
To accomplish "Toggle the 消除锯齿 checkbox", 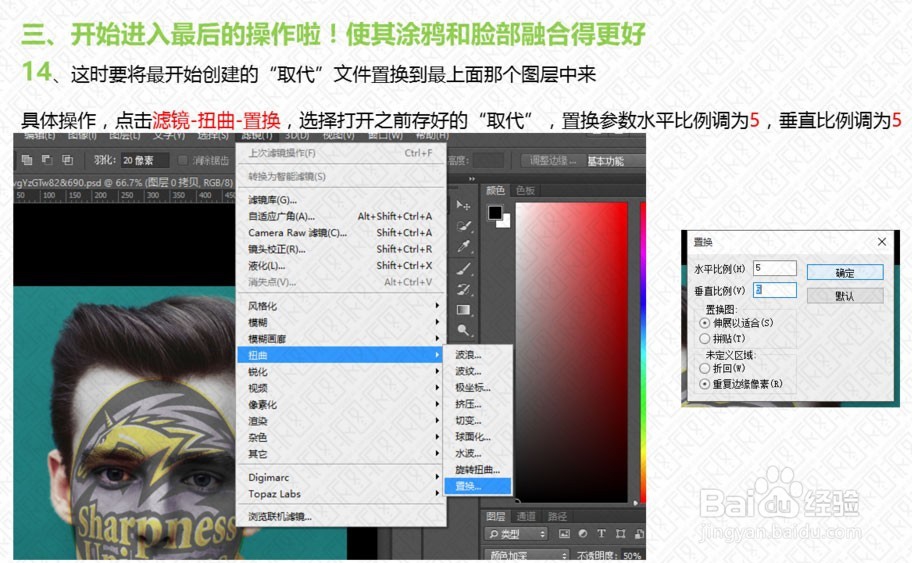I will [x=183, y=160].
